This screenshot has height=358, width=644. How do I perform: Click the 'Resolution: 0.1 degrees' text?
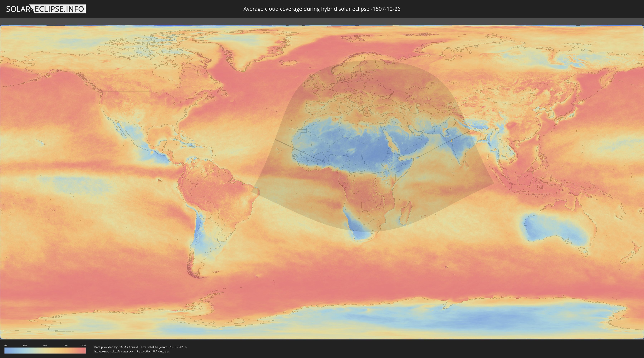pos(153,352)
